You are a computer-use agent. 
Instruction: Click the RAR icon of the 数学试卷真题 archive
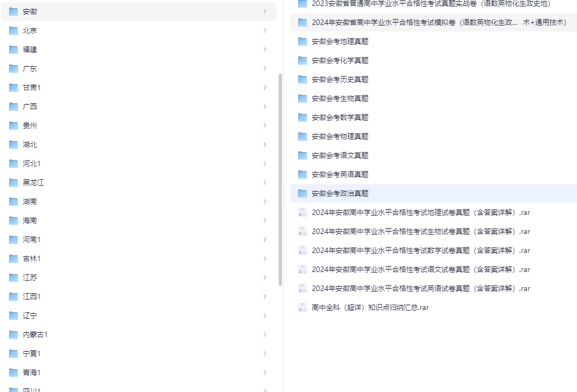point(303,250)
